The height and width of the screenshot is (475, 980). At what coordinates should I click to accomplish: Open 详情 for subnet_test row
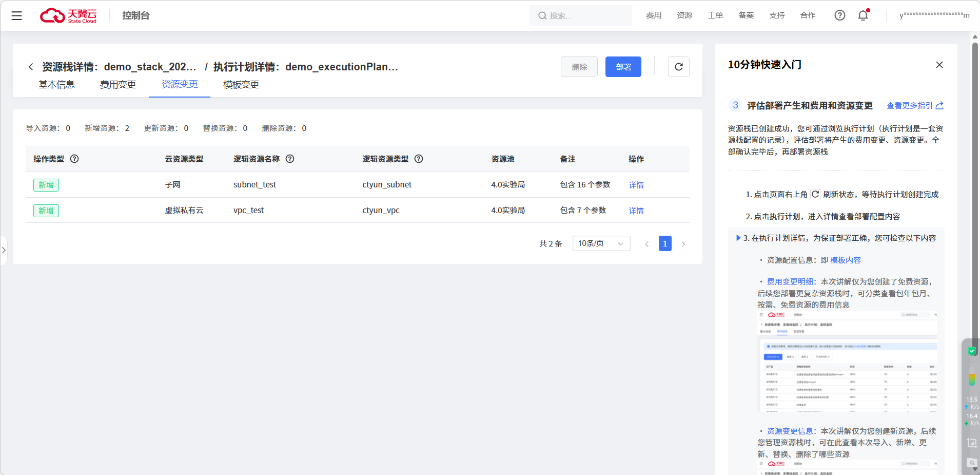pos(636,185)
